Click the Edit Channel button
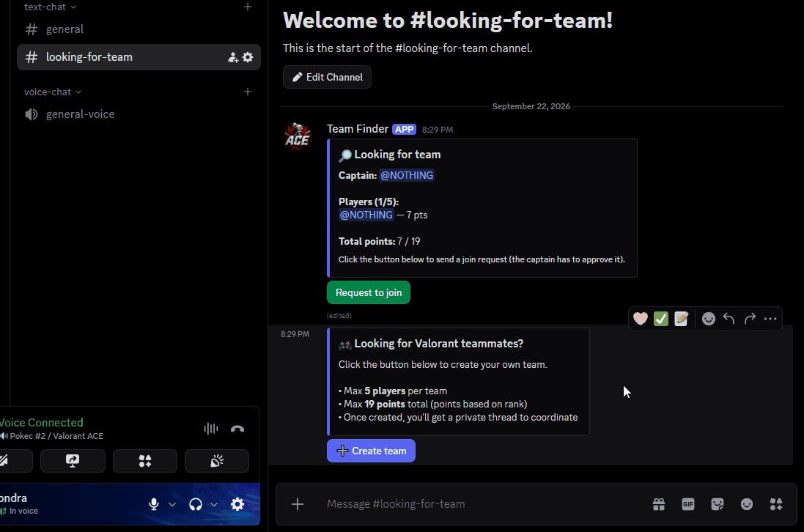The width and height of the screenshot is (804, 532). [327, 77]
